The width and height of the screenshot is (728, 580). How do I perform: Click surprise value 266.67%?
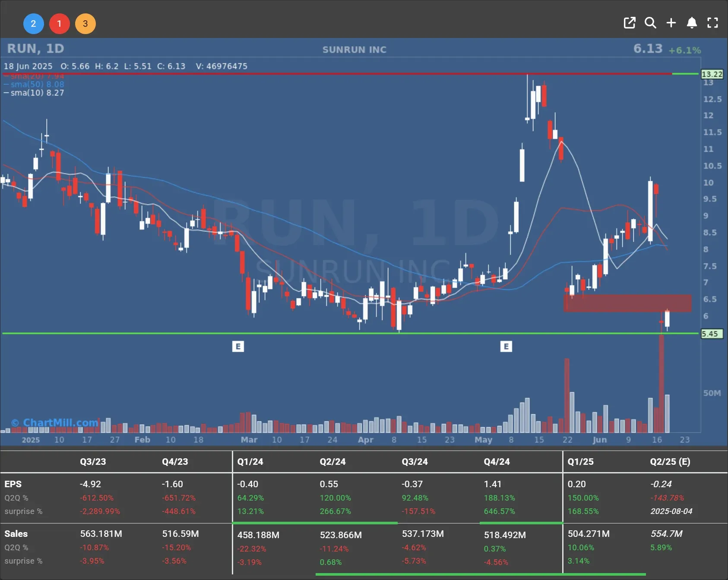335,511
